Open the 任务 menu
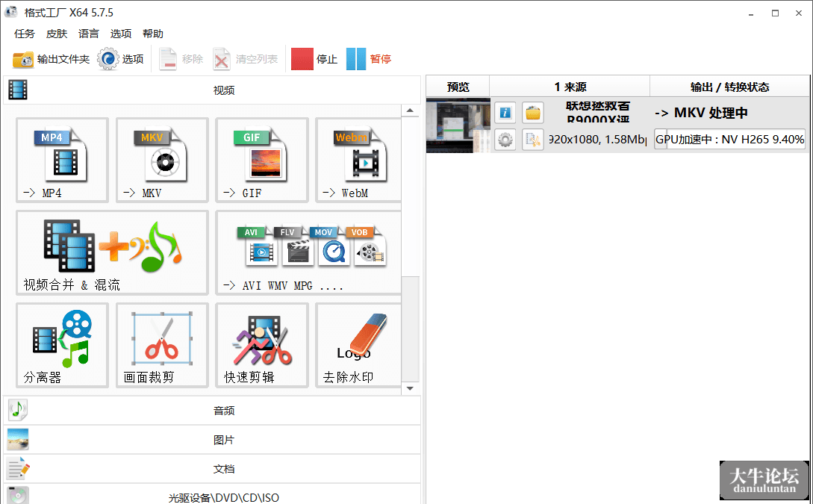Screen dimensions: 813x504 tap(25, 34)
